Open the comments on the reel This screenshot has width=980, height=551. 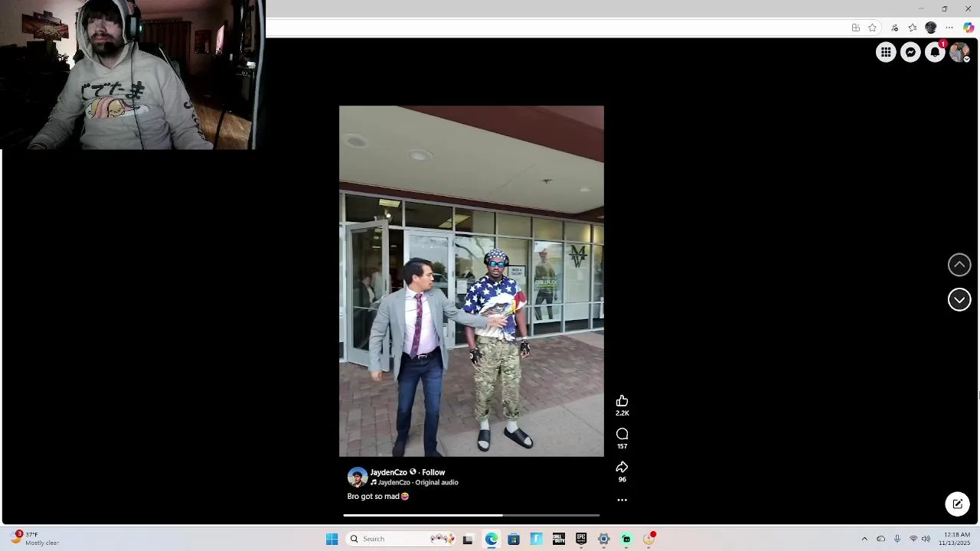(622, 434)
